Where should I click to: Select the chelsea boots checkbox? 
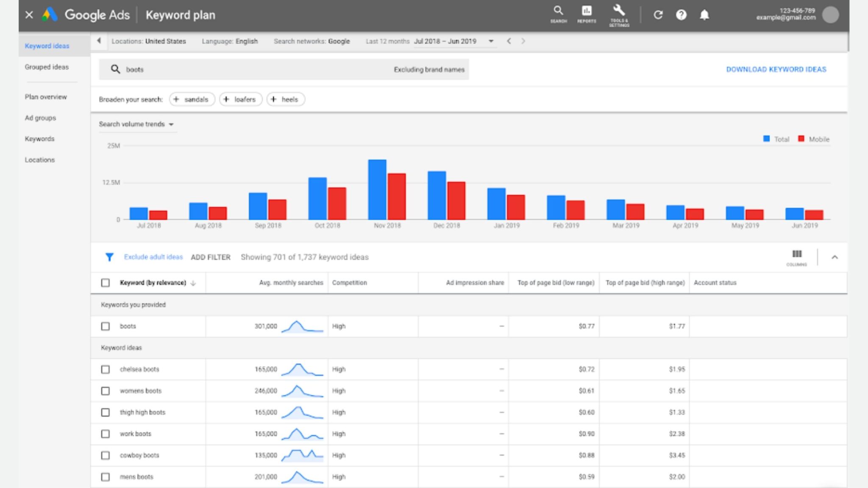(x=106, y=369)
